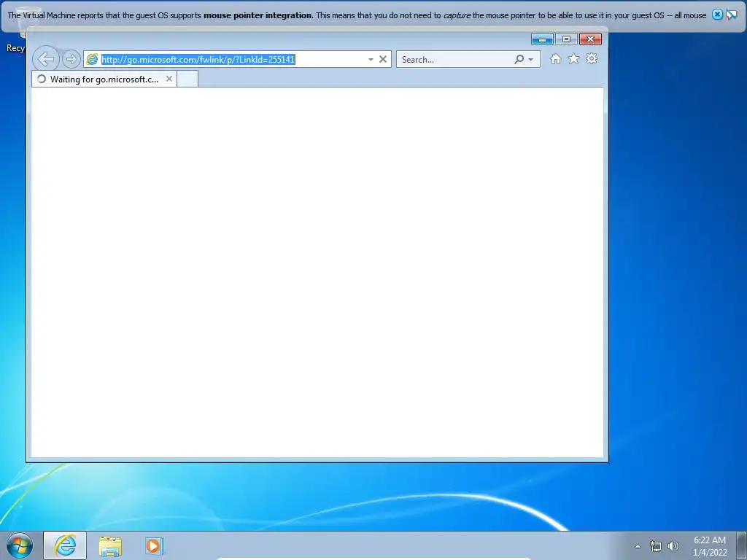Open the Windows Start menu orb

[20, 545]
